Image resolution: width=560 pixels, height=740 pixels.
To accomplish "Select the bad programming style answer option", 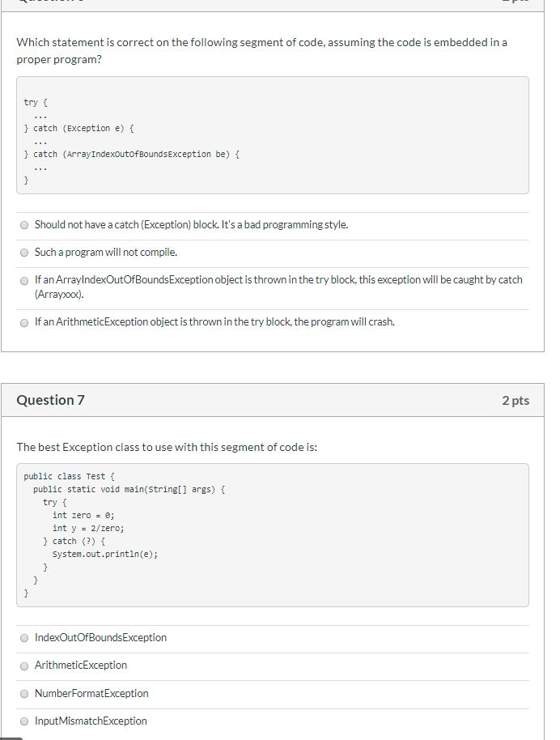I will pos(24,225).
